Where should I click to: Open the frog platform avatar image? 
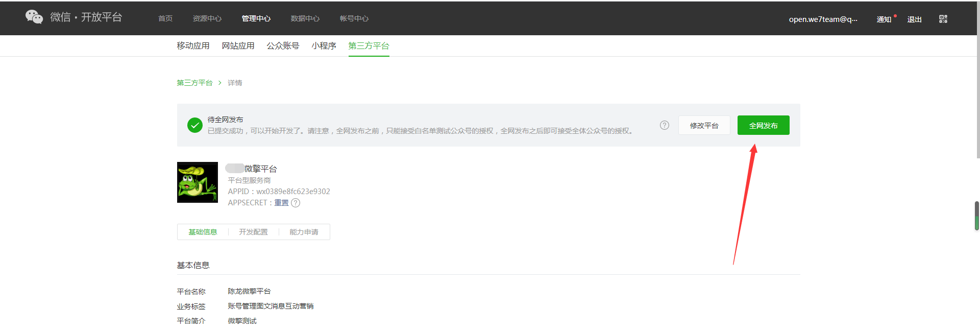198,182
